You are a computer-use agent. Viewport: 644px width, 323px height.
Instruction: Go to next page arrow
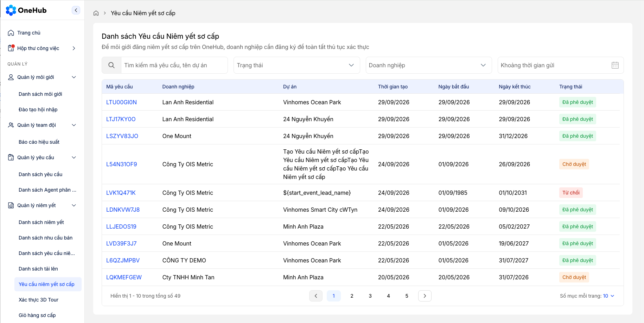pos(425,296)
